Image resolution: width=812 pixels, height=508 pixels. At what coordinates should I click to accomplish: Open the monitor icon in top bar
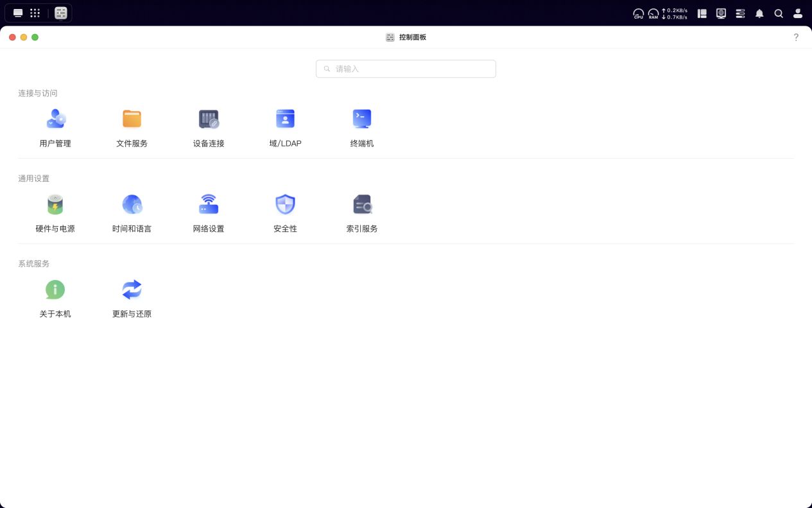click(x=721, y=13)
